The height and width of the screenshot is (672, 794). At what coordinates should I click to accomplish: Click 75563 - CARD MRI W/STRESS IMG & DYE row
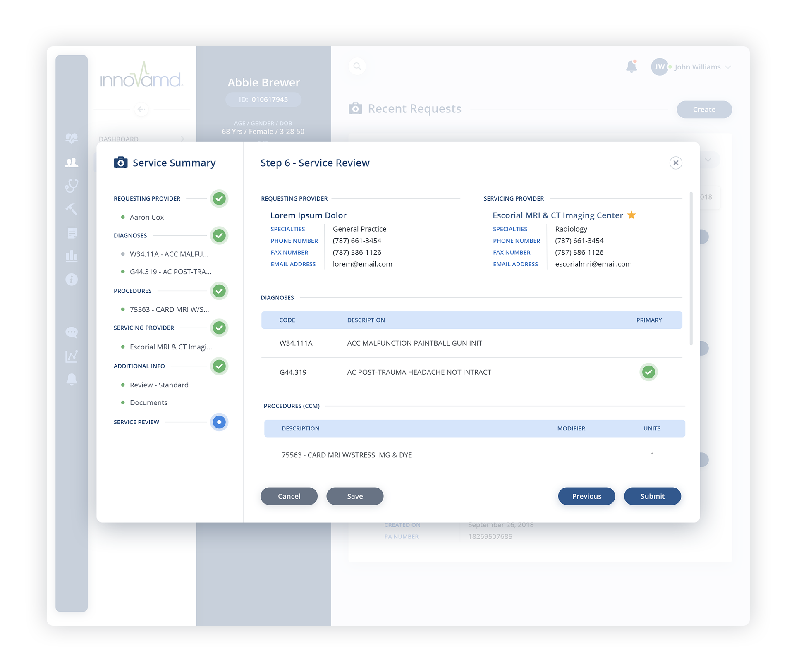point(475,455)
